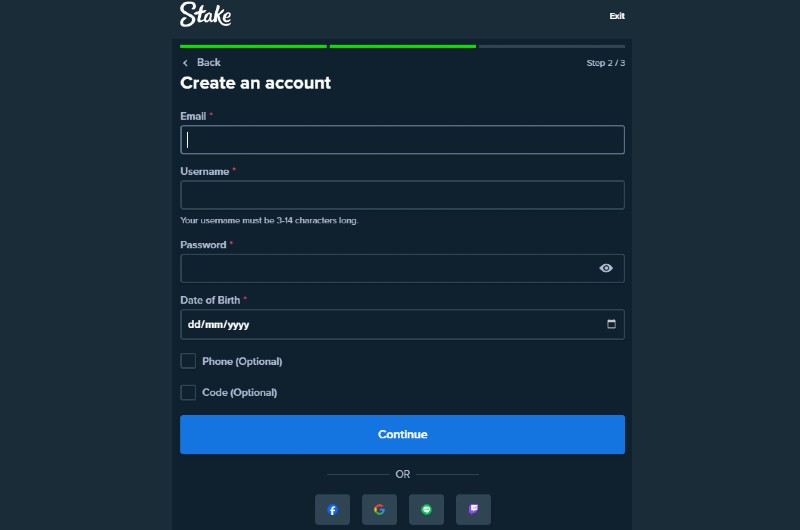Click the first green progress segment
The height and width of the screenshot is (530, 800).
point(253,46)
